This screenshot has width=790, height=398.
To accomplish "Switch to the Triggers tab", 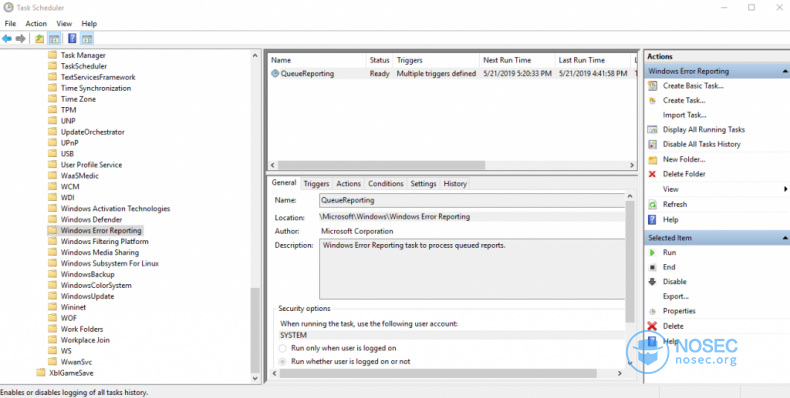I will (x=316, y=184).
